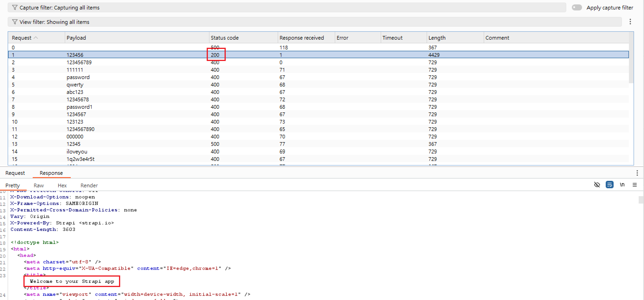The image size is (644, 300).
Task: Click the Content-Length: 3603 header line
Action: pos(43,229)
